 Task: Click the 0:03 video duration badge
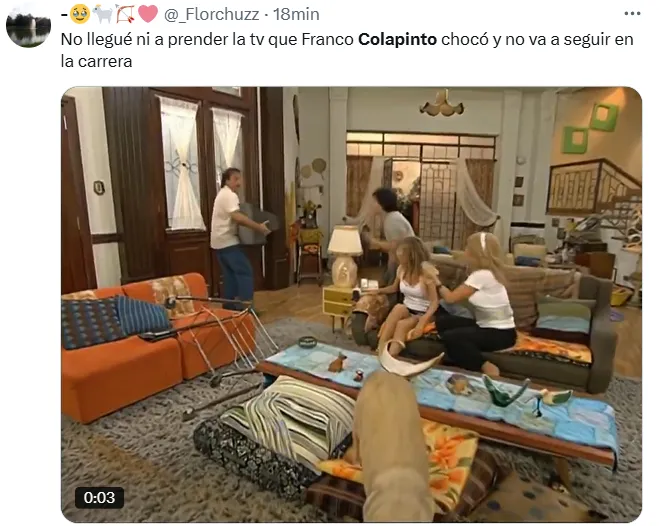[99, 497]
